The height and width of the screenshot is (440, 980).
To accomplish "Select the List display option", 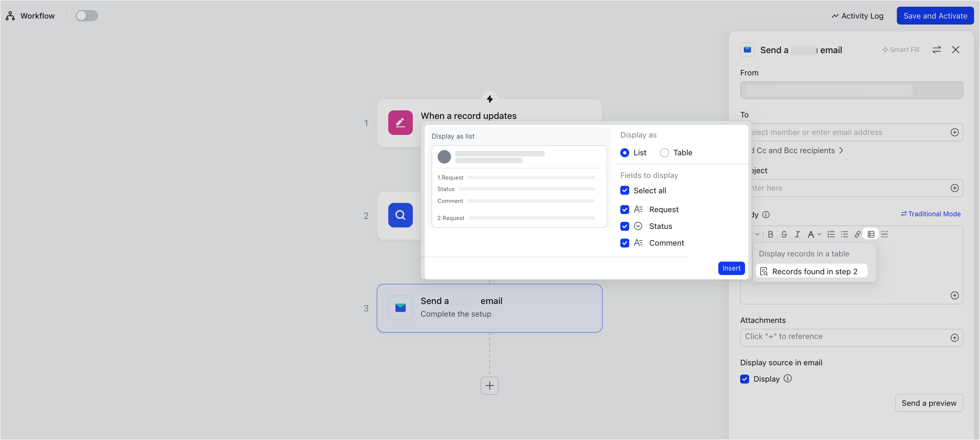I will 624,153.
